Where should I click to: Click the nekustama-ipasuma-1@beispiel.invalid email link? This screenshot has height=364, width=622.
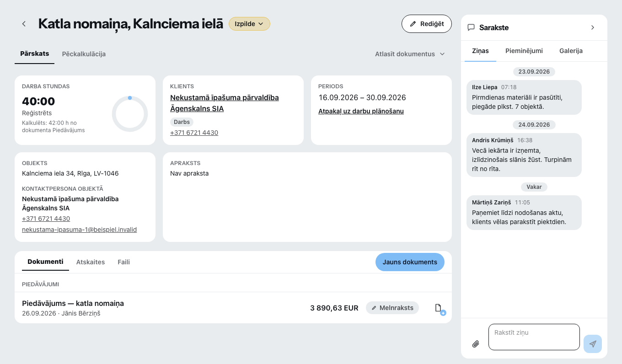coord(79,230)
